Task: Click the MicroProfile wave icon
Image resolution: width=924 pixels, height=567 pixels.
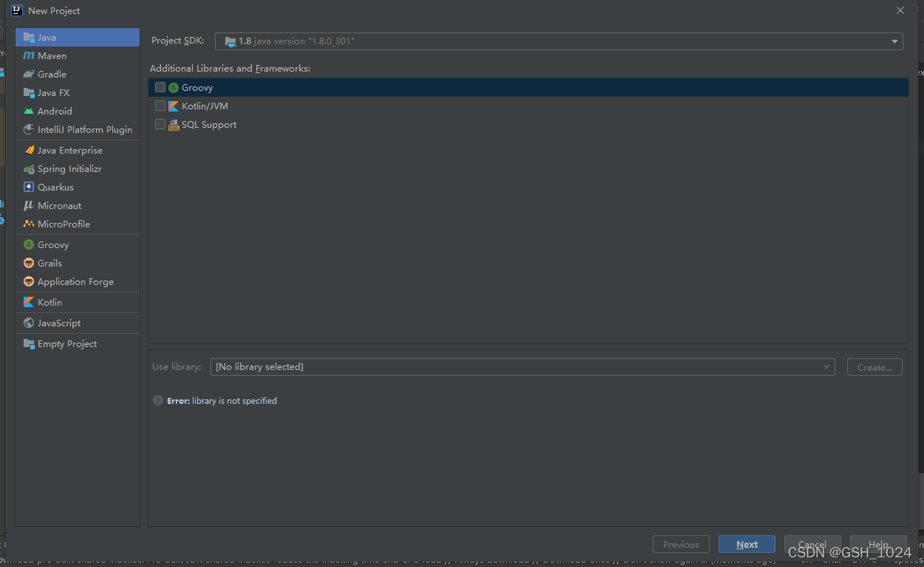Action: pos(29,224)
